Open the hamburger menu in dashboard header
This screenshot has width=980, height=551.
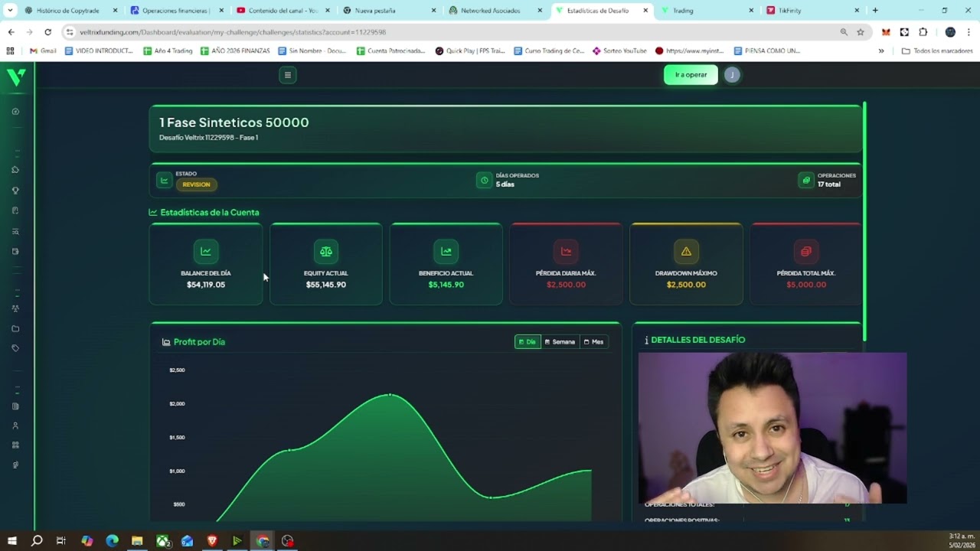pyautogui.click(x=288, y=75)
